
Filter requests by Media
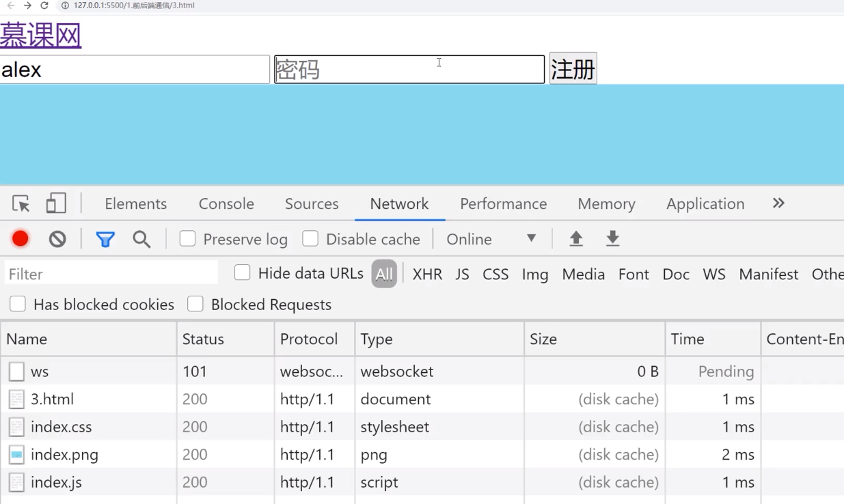[x=583, y=274]
